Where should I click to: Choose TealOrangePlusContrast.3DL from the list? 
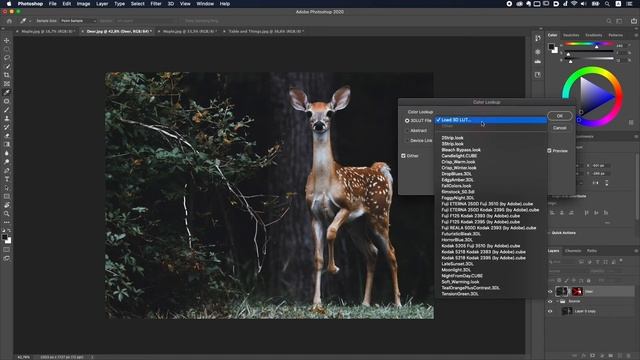point(470,288)
